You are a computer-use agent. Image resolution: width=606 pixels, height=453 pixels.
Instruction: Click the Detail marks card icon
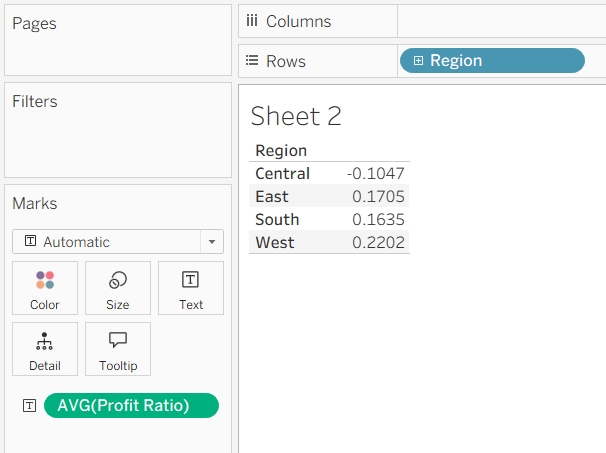click(x=45, y=341)
